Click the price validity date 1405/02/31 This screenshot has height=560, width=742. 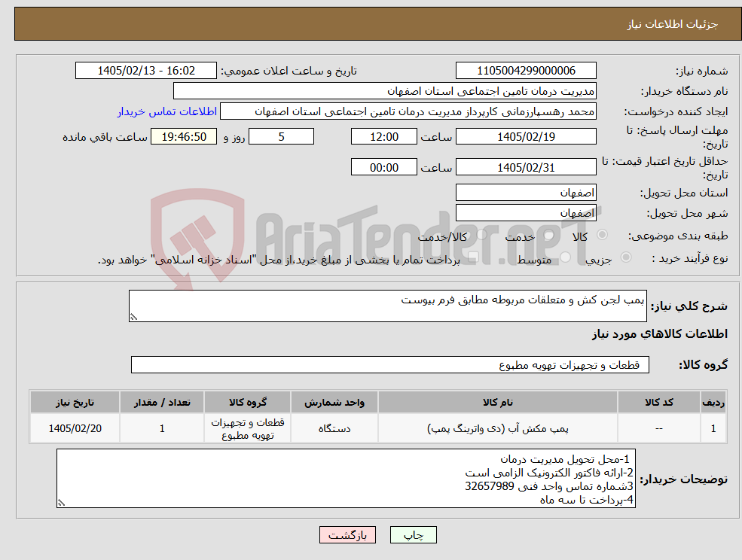[526, 167]
